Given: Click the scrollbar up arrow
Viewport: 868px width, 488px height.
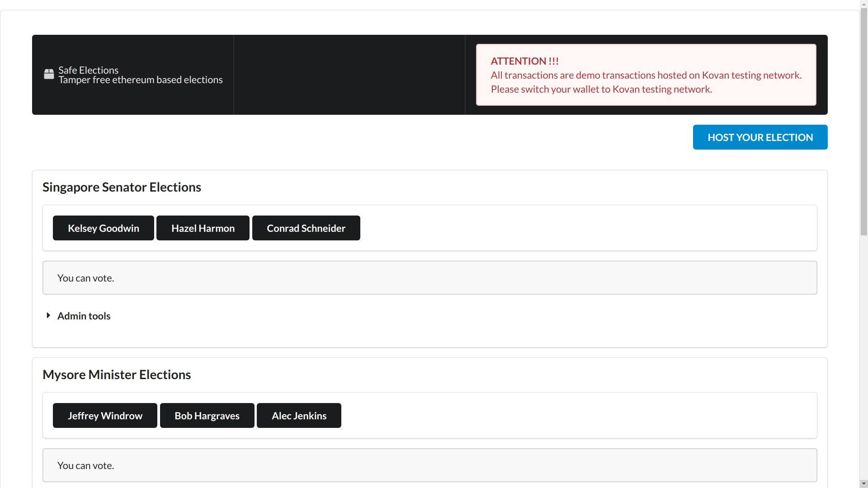Looking at the screenshot, I should [x=863, y=4].
